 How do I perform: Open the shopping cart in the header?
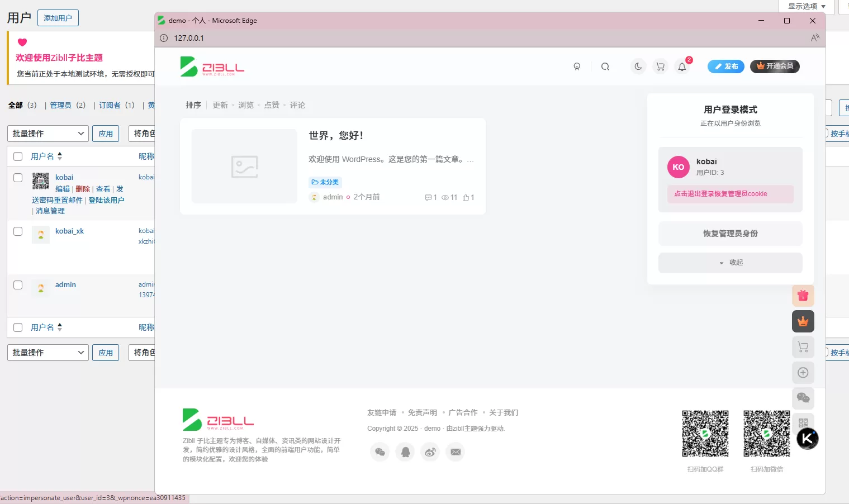[661, 66]
